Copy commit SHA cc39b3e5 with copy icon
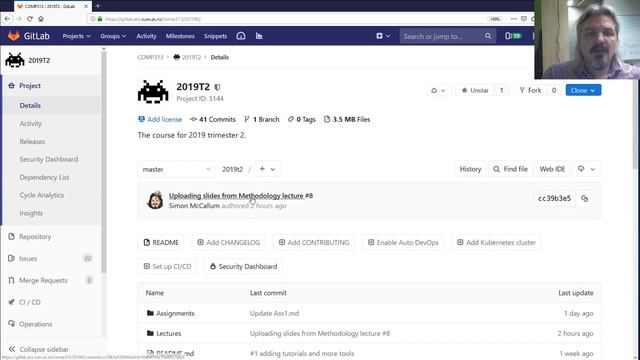This screenshot has height=360, width=640. click(584, 198)
